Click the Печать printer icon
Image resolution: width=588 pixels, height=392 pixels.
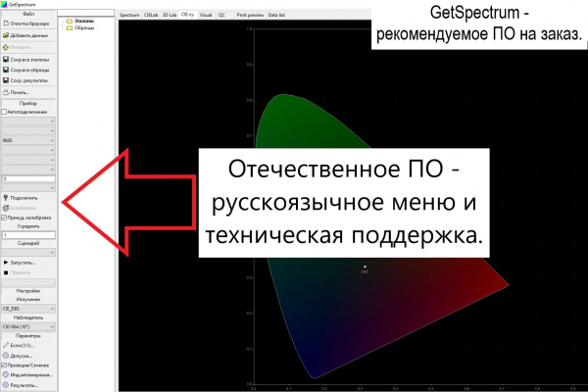(x=6, y=92)
